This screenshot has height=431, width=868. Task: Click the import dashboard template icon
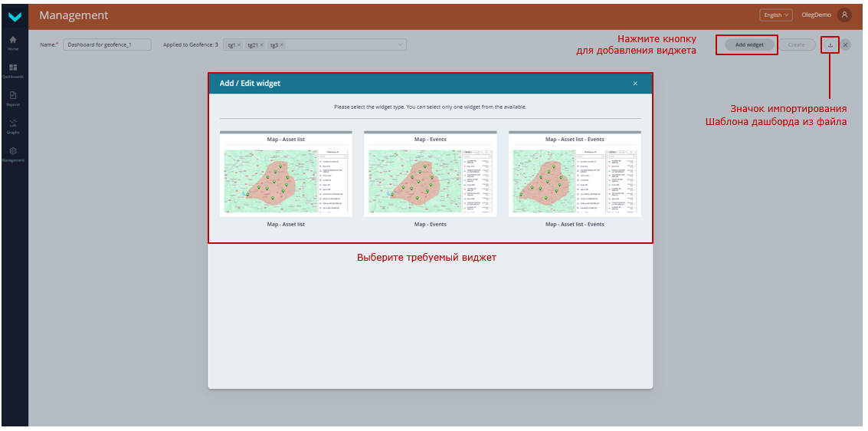click(x=830, y=44)
